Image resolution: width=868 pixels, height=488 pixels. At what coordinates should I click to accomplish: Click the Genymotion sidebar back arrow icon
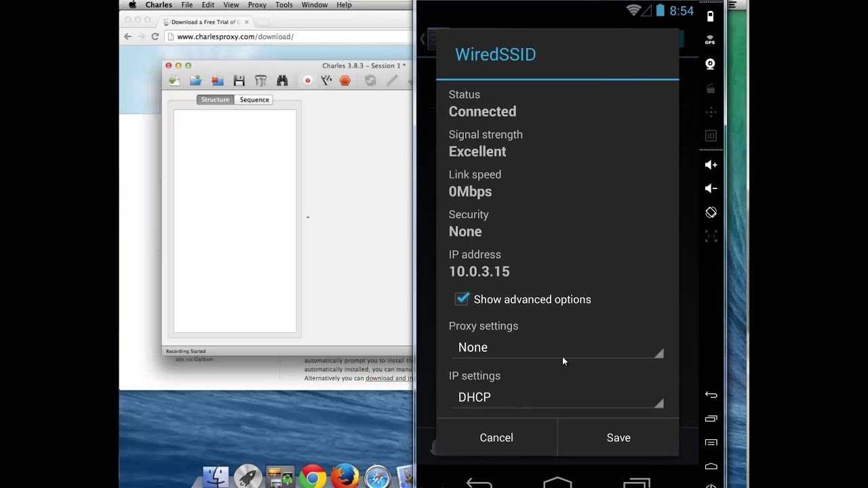pyautogui.click(x=711, y=394)
